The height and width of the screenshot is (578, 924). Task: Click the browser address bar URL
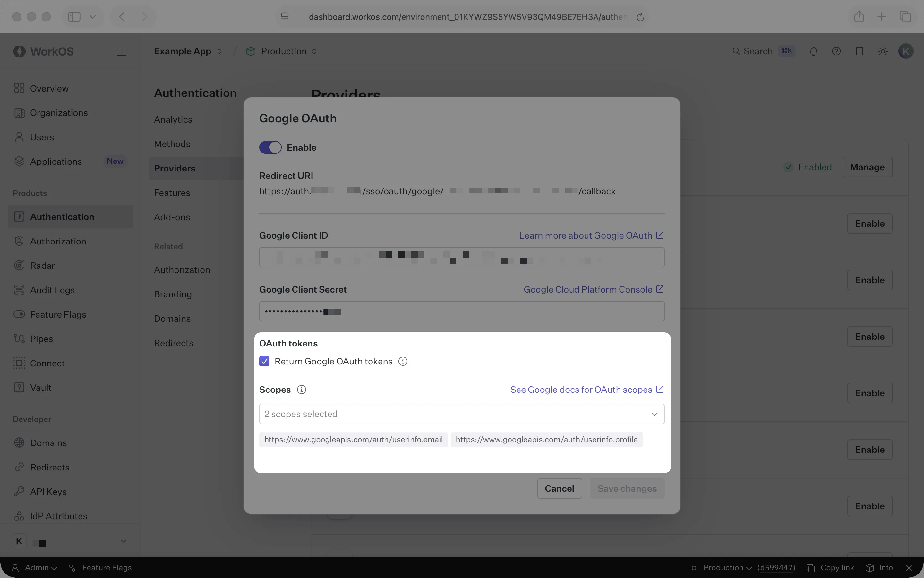[x=468, y=17]
